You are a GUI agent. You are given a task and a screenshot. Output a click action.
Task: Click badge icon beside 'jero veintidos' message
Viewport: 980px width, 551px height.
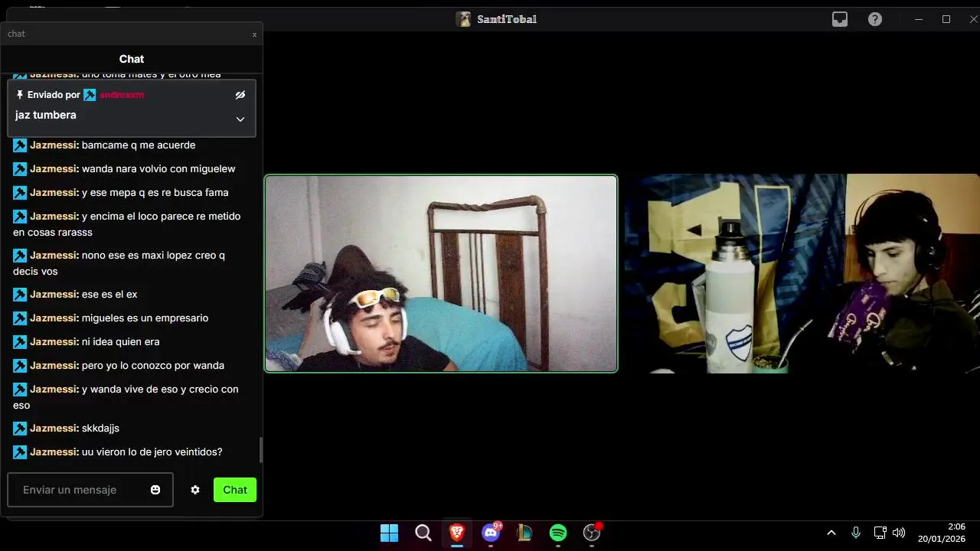(20, 452)
